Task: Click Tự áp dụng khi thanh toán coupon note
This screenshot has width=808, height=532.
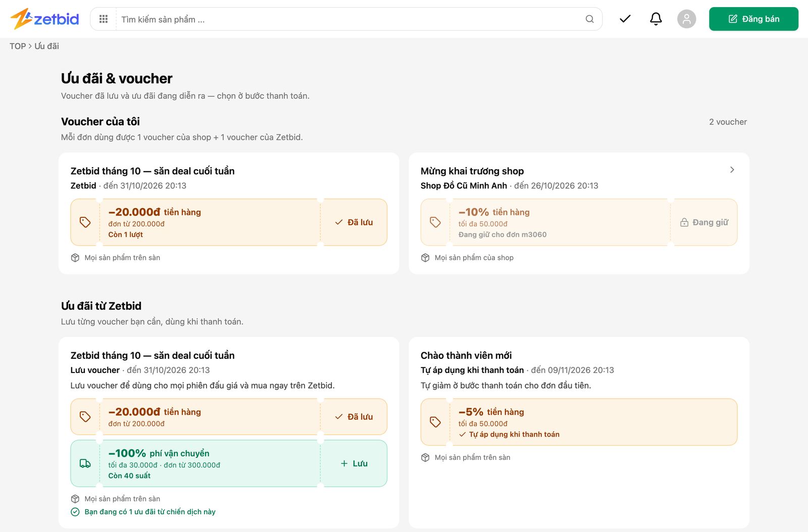Action: (514, 434)
